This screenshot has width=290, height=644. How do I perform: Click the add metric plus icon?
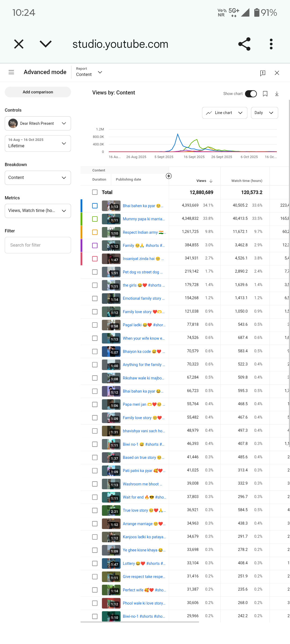pos(169,176)
